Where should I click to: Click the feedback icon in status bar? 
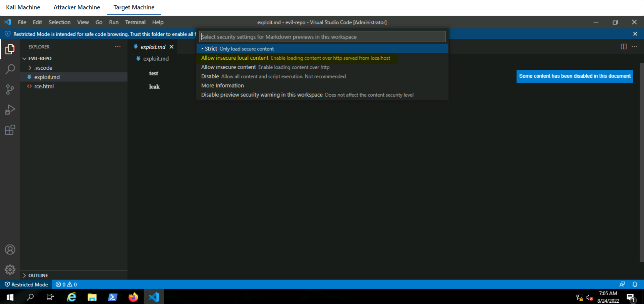coord(622,285)
